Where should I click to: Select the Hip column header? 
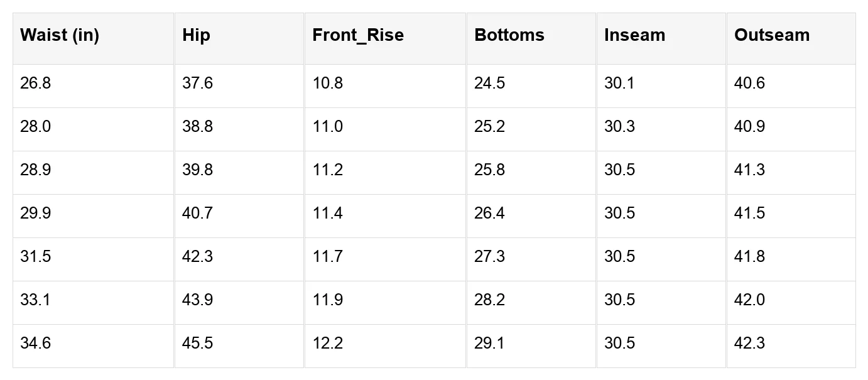(196, 35)
